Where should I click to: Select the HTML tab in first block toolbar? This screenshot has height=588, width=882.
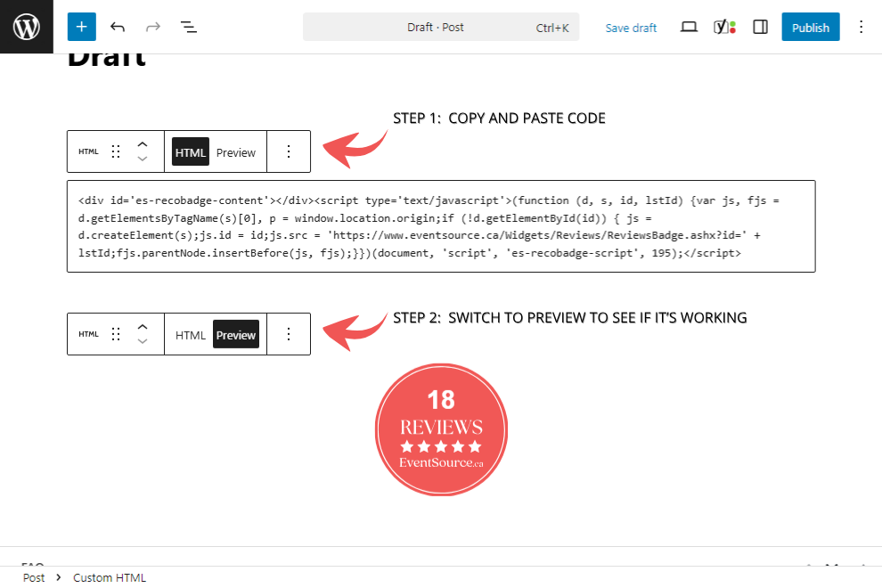[x=190, y=152]
